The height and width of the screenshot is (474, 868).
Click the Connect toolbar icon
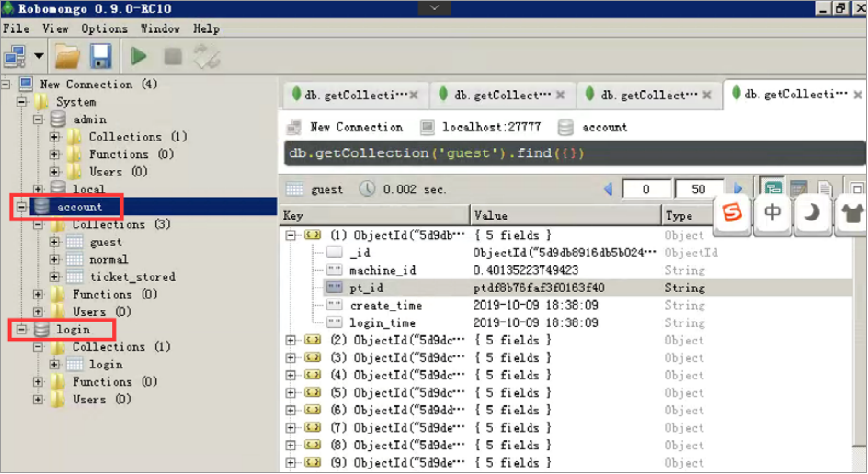point(15,56)
